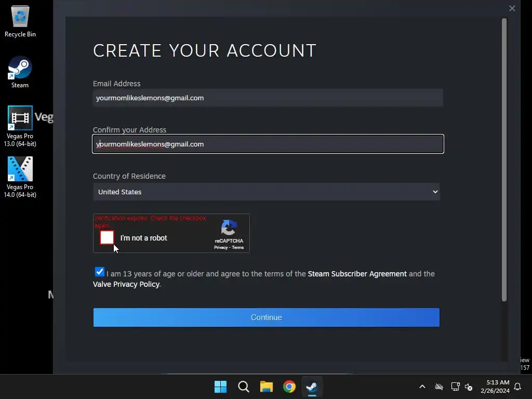532x399 pixels.
Task: Open the Valve Privacy Policy link
Action: (126, 284)
